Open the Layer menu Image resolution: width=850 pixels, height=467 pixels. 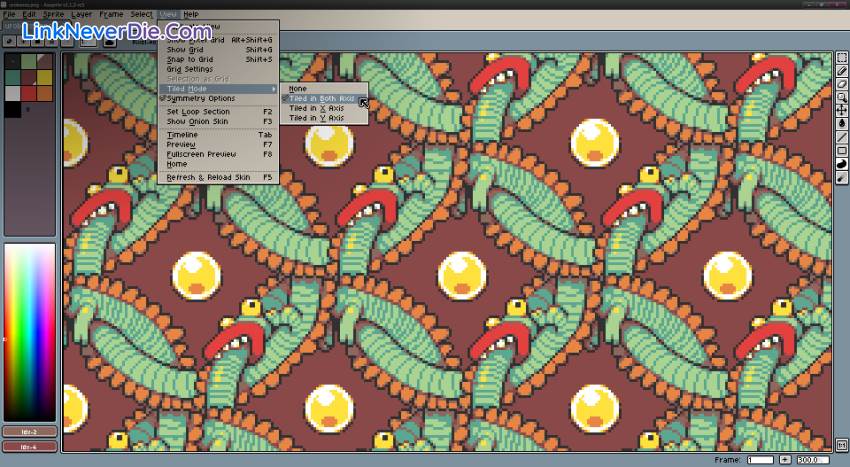click(x=82, y=14)
